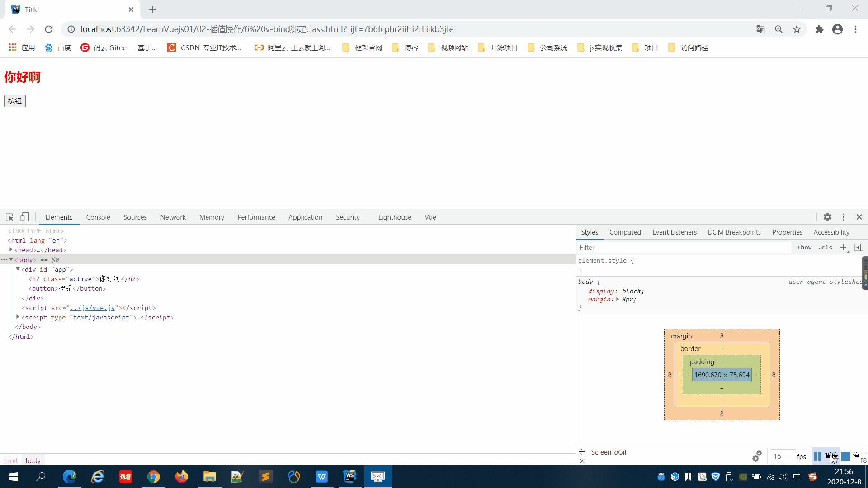This screenshot has height=488, width=868.
Task: Click the 按钮 button on the page
Action: [x=14, y=101]
